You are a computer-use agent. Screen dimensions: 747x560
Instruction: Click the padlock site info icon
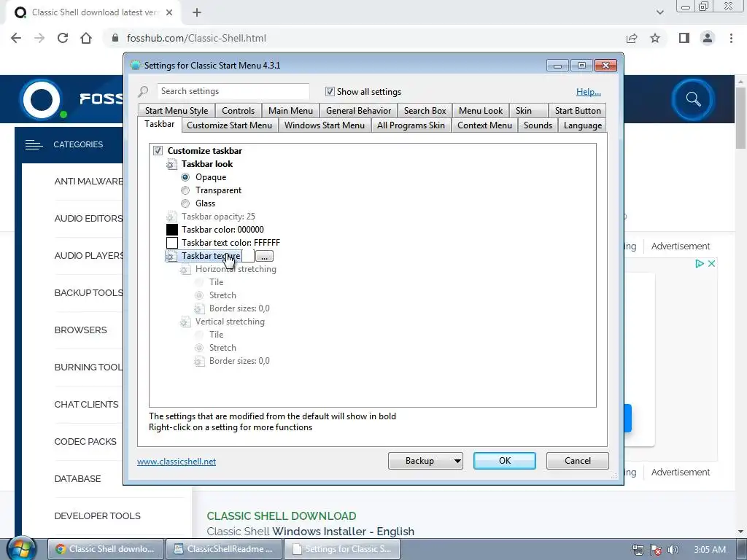pyautogui.click(x=115, y=38)
